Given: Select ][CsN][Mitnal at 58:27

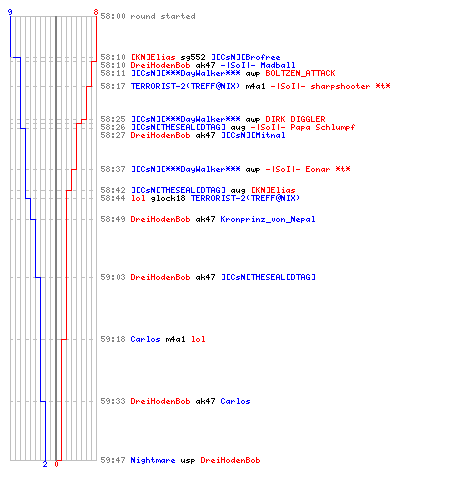Looking at the screenshot, I should (x=253, y=135).
